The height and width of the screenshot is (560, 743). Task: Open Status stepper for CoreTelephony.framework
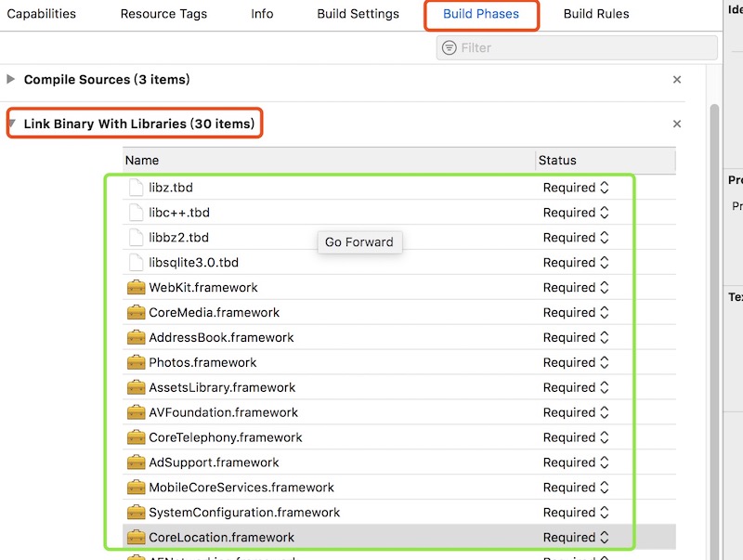click(x=605, y=437)
